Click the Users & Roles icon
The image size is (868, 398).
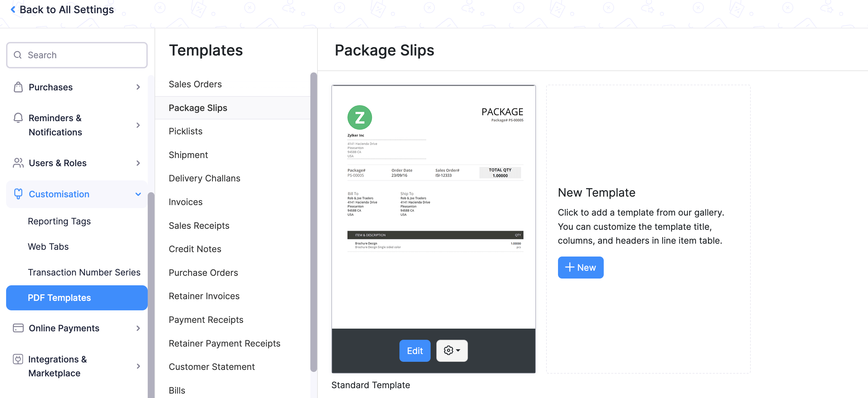pos(17,162)
